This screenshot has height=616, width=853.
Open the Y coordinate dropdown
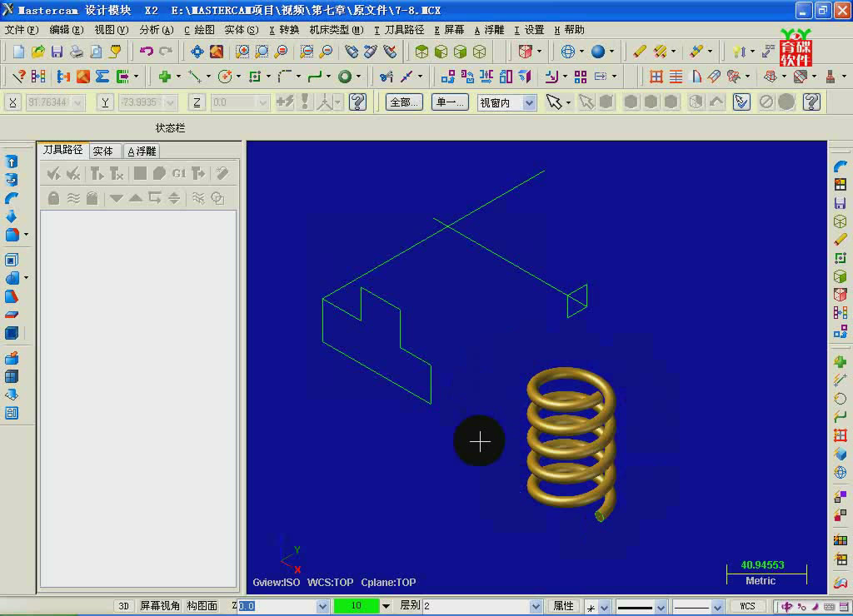pyautogui.click(x=171, y=102)
